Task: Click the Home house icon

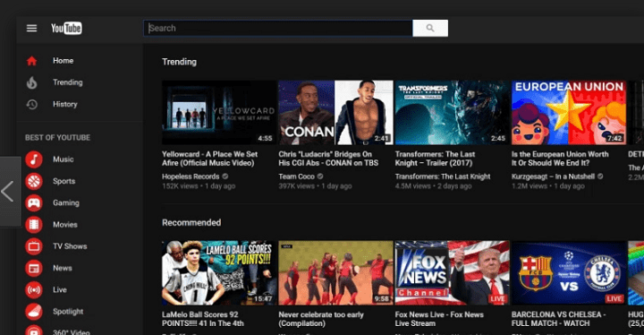Action: pyautogui.click(x=31, y=61)
